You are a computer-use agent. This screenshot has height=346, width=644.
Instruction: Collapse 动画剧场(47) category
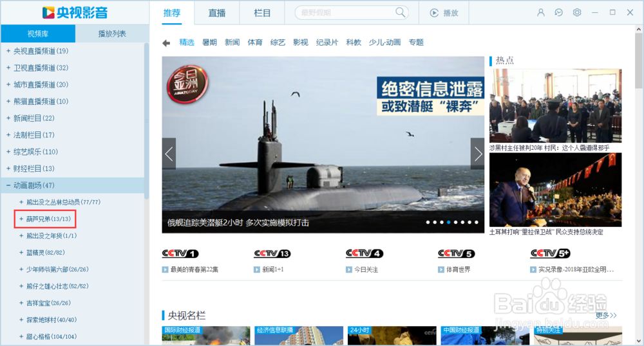tap(8, 185)
